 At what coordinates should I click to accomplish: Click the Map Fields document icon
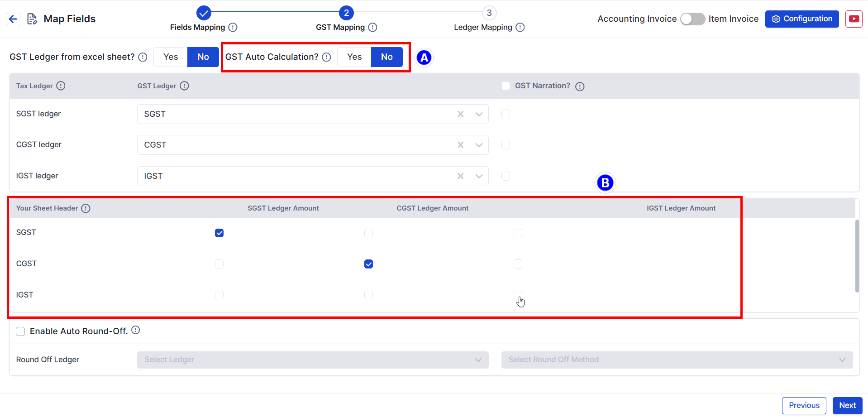(32, 19)
